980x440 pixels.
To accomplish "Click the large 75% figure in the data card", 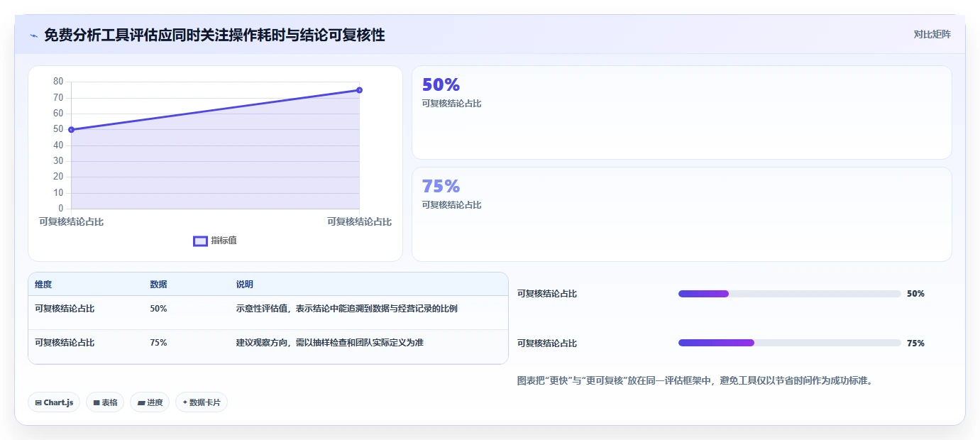I will 441,187.
